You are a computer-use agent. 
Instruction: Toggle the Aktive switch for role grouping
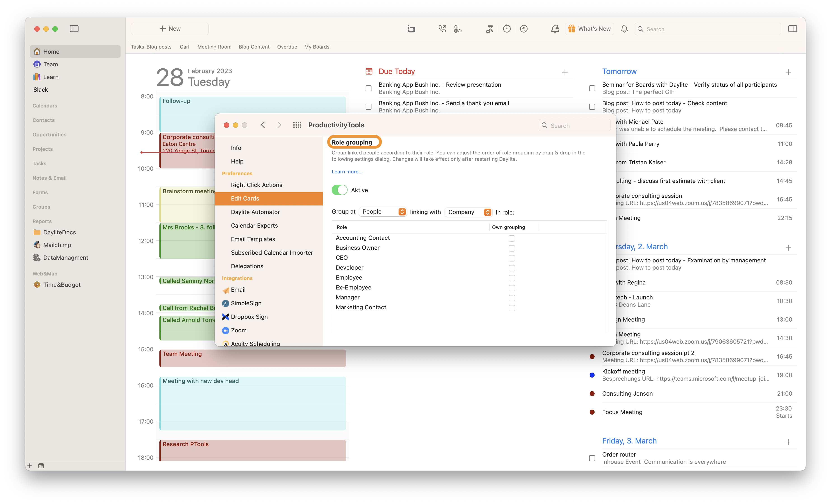point(339,190)
